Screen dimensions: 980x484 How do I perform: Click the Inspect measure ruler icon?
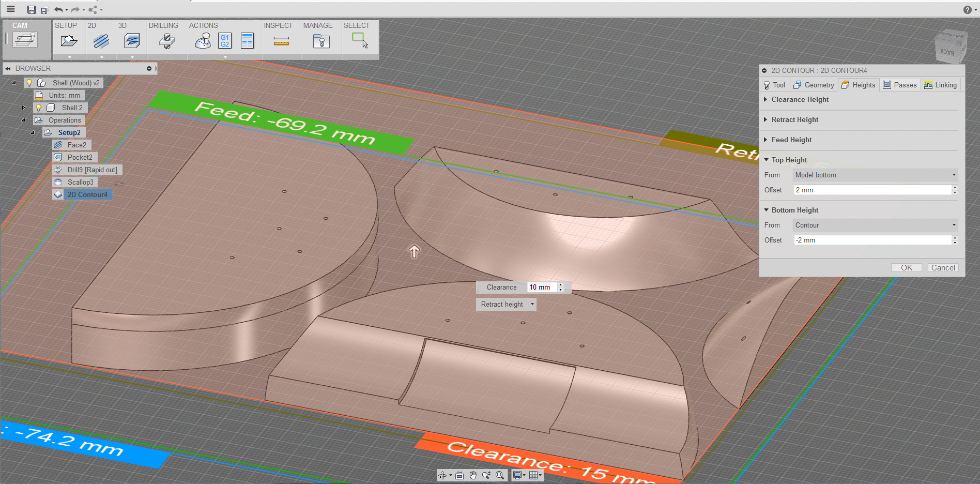coord(281,41)
